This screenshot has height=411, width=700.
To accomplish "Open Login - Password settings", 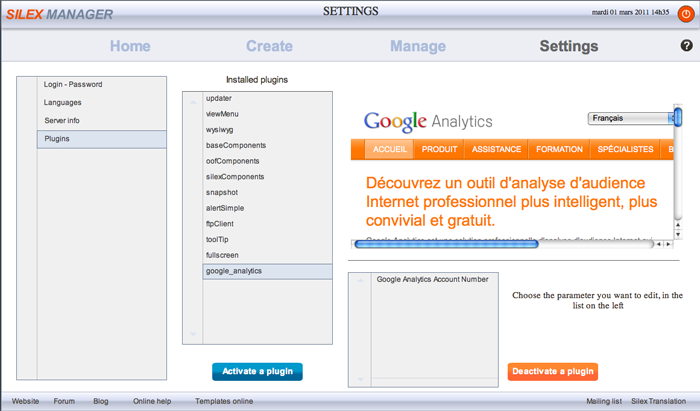I will (102, 84).
